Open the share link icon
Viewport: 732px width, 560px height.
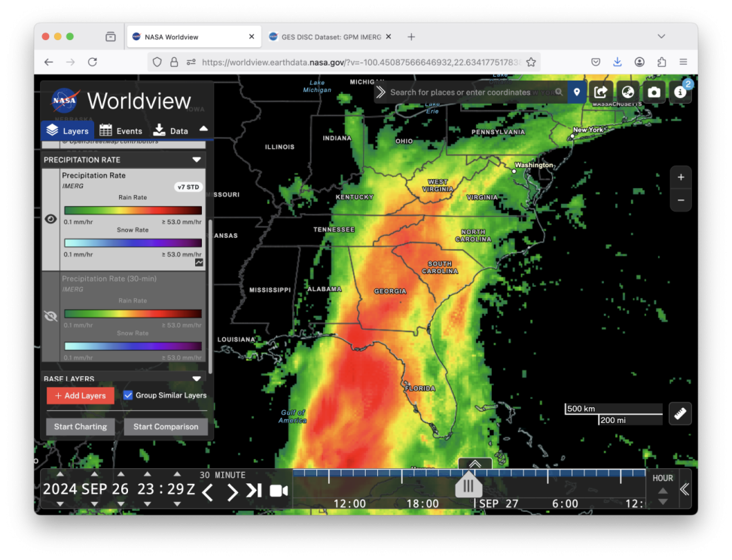tap(601, 92)
